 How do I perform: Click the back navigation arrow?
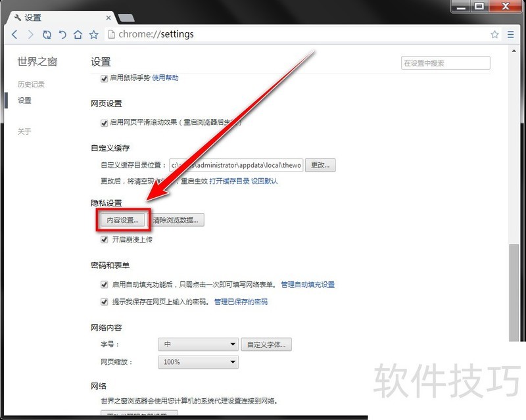(14, 34)
